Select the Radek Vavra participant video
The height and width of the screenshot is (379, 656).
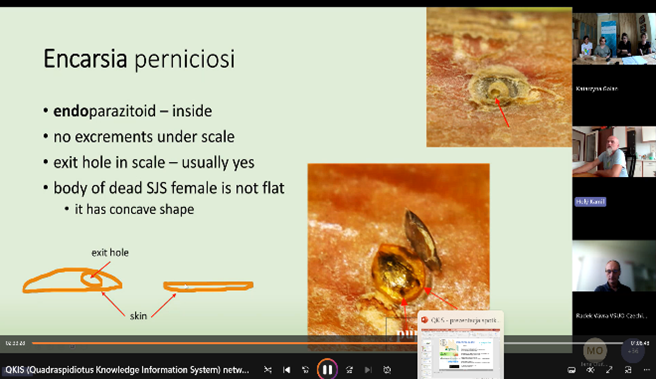click(x=614, y=266)
